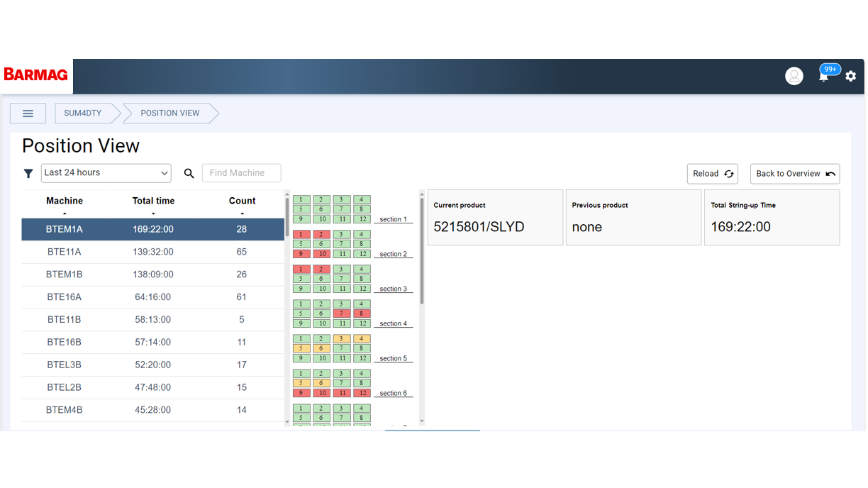Sort by the Total time column arrow
The width and height of the screenshot is (868, 488).
[x=153, y=213]
